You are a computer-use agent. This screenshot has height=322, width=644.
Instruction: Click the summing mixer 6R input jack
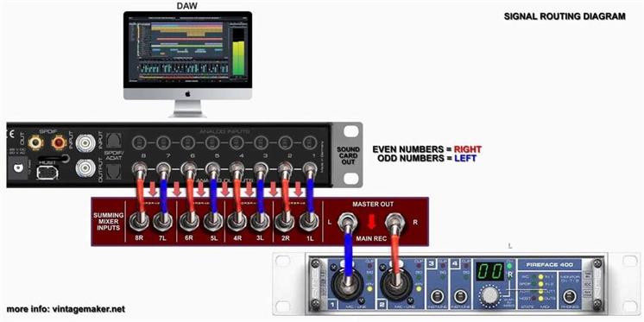(190, 223)
